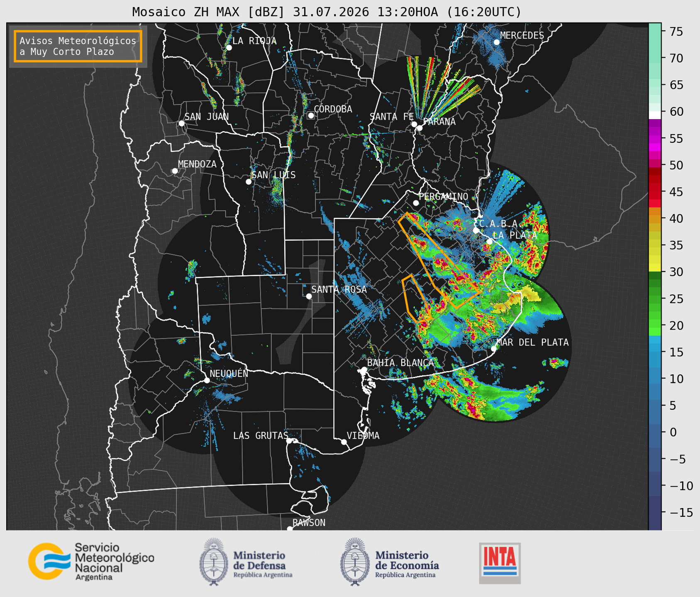
Task: Click the MENDOZA city marker dot
Action: pyautogui.click(x=175, y=171)
